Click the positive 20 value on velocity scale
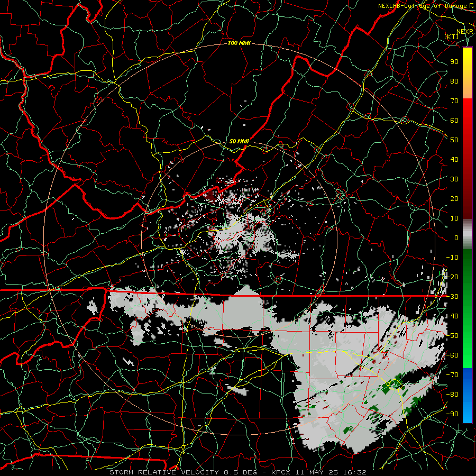Screen dimensions: 476x476 tap(454, 198)
